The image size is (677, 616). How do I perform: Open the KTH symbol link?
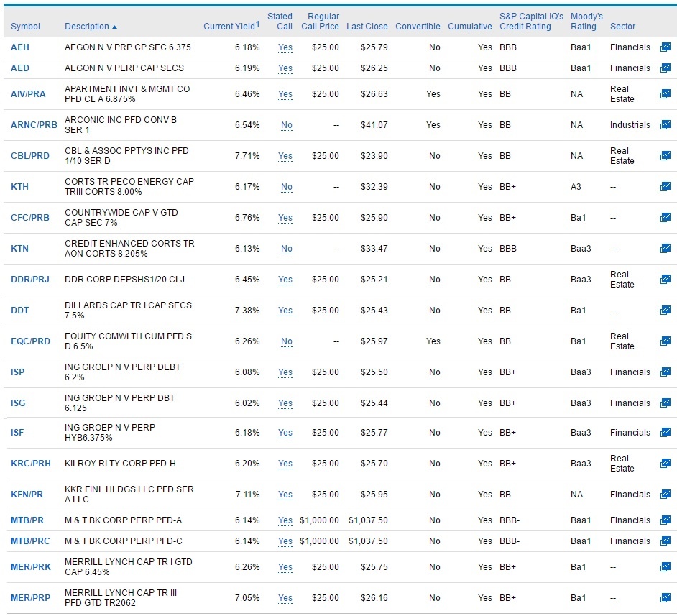tap(19, 186)
